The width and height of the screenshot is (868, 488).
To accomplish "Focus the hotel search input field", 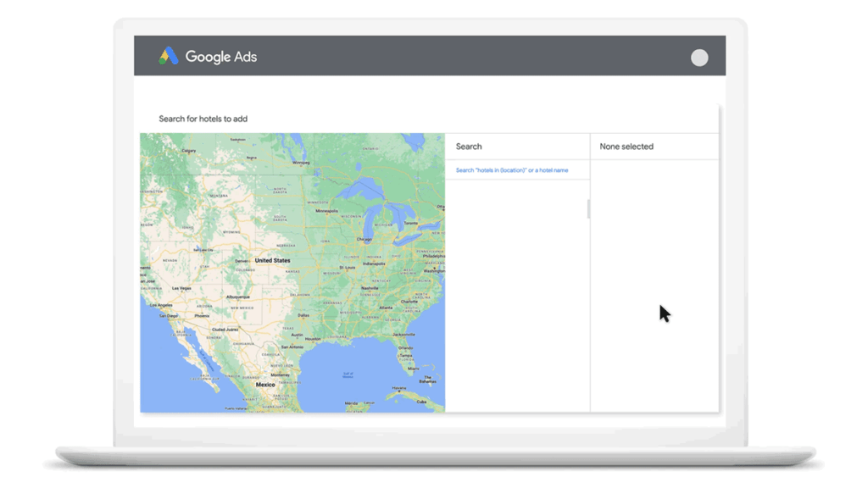I will coord(518,170).
